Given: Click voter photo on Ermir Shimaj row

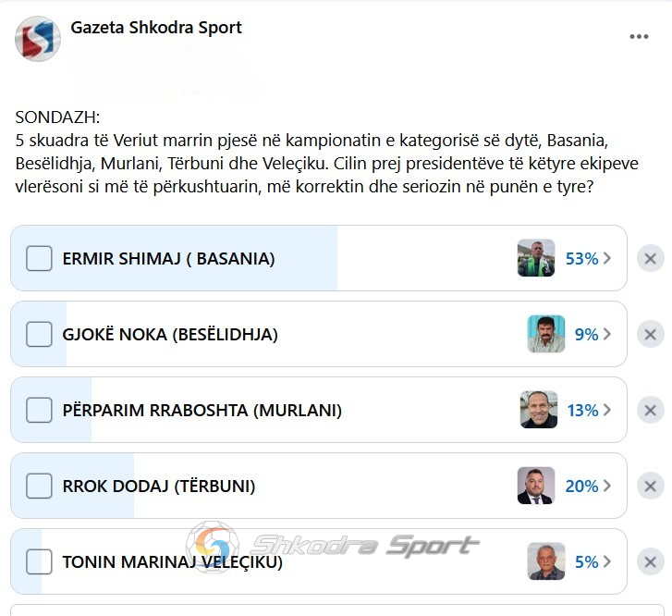Looking at the screenshot, I should (536, 258).
